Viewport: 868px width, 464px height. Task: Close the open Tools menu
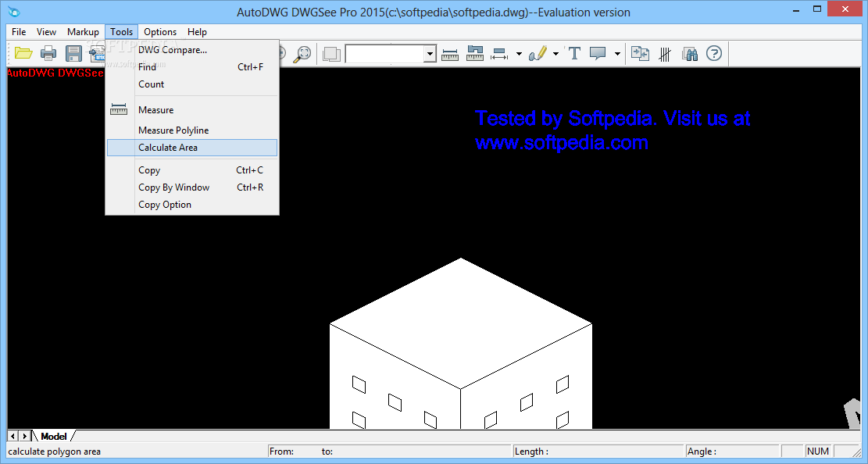point(121,31)
